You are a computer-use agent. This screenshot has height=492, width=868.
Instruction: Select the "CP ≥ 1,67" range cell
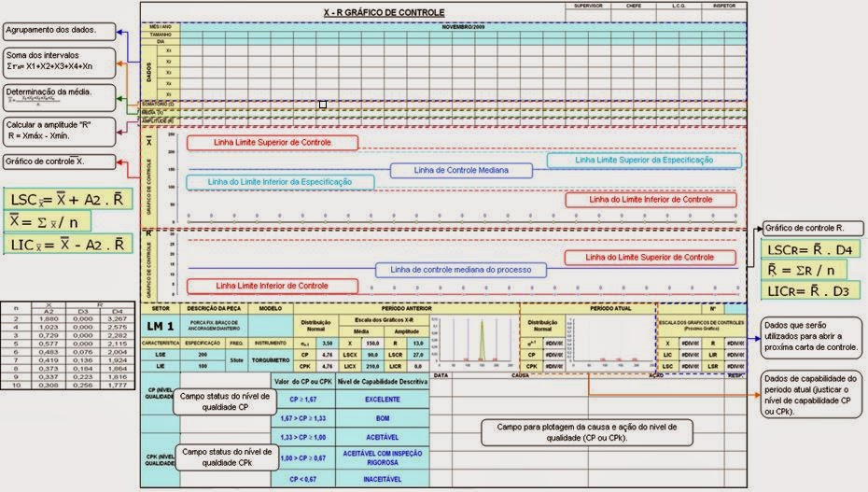303,399
